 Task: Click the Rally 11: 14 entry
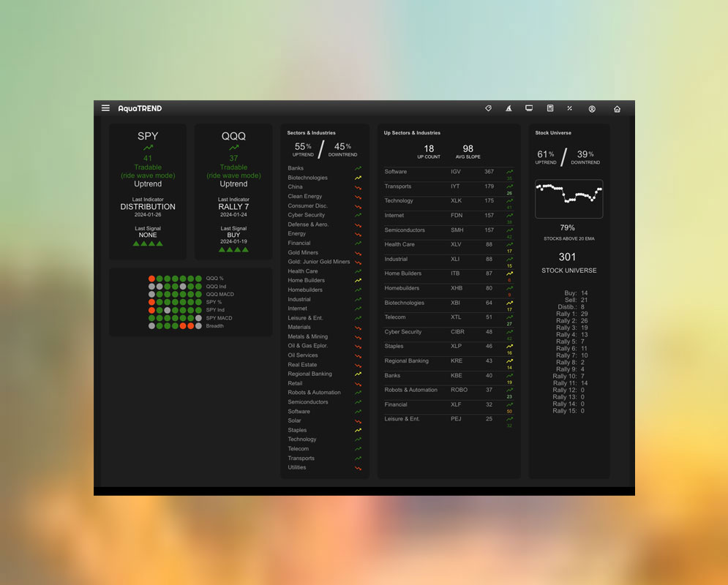click(x=570, y=383)
